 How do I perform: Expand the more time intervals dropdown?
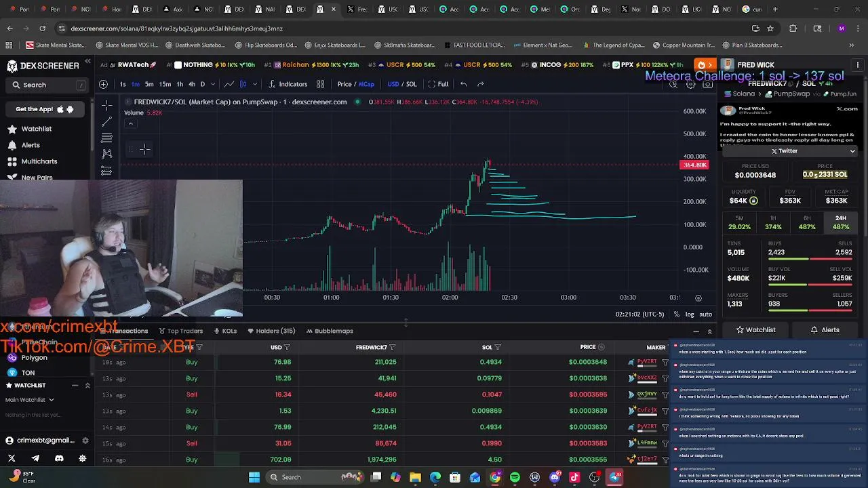212,84
